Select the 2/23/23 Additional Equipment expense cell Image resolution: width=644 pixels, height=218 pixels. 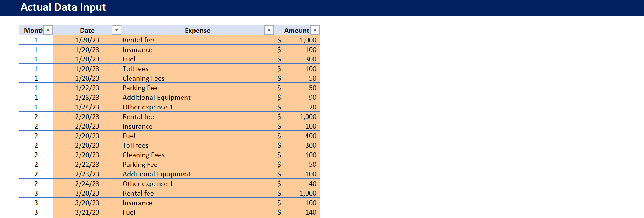click(197, 174)
